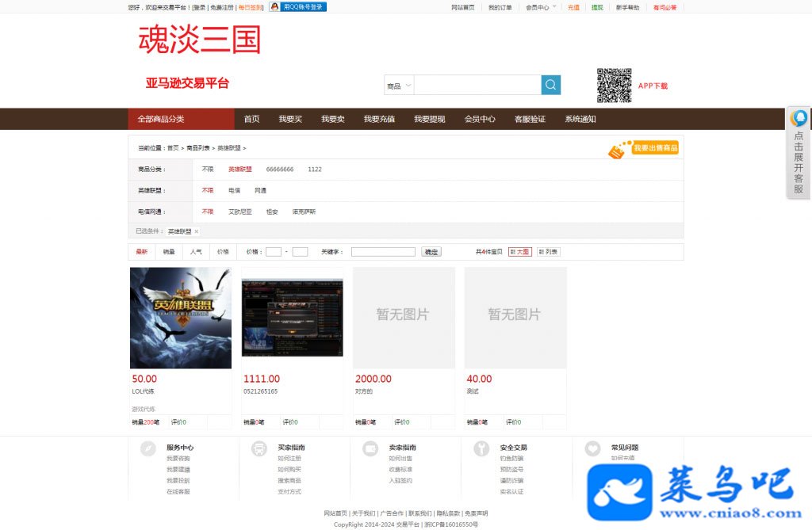Click the main search text field

[477, 85]
